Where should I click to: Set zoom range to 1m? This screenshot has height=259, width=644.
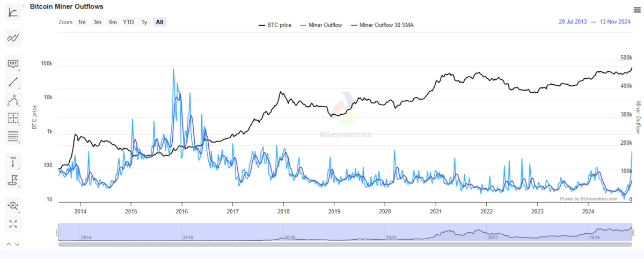(x=82, y=22)
